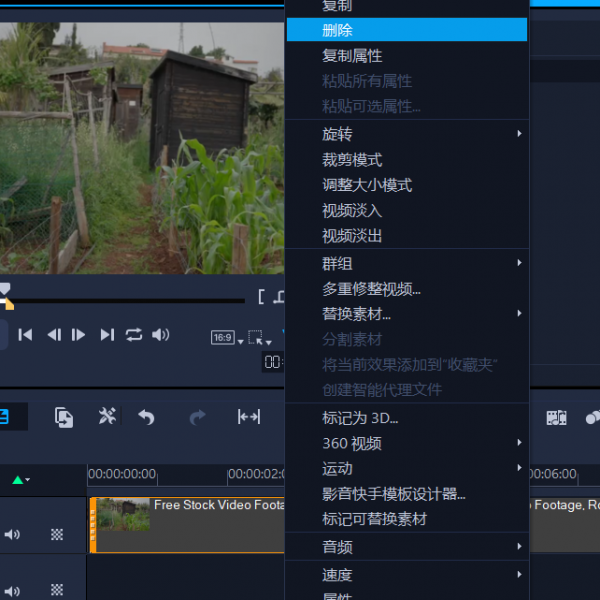This screenshot has width=600, height=600.
Task: Open the sound mixer filmstrip icon
Action: [556, 417]
